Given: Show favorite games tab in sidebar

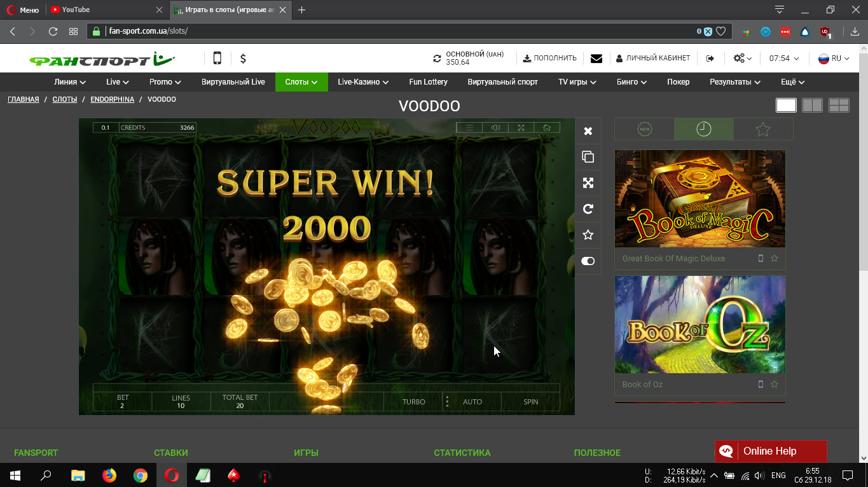Looking at the screenshot, I should pyautogui.click(x=763, y=129).
